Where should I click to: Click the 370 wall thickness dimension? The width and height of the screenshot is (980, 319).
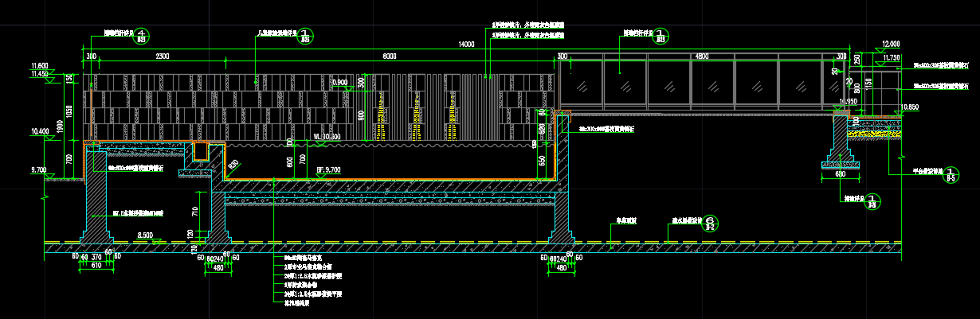(x=96, y=256)
